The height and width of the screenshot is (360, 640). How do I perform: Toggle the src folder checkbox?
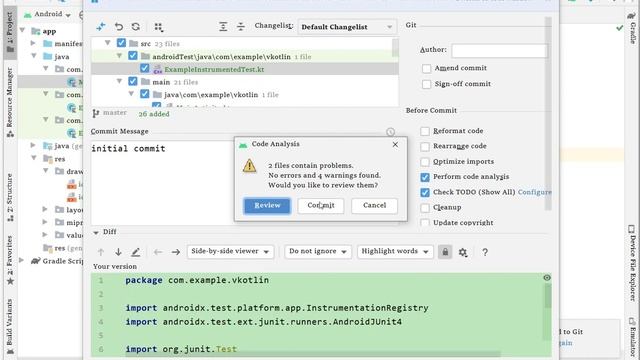(x=121, y=43)
